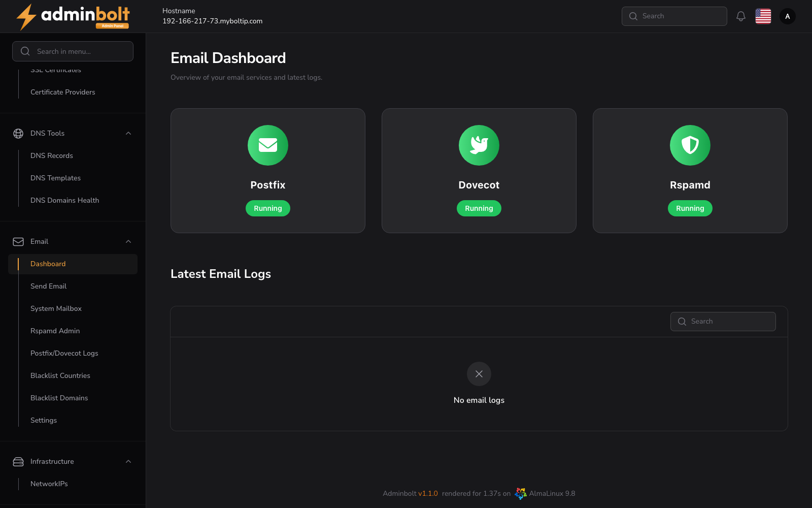Collapse the Infrastructure section chevron
This screenshot has width=812, height=508.
pyautogui.click(x=128, y=461)
